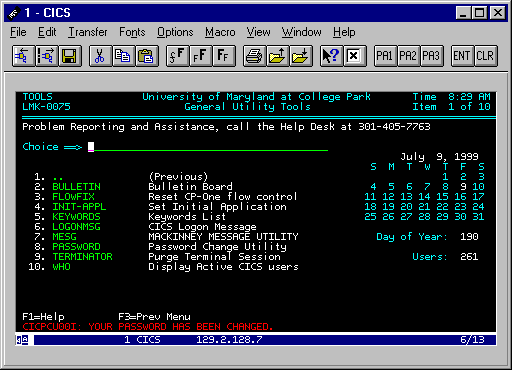Click the INIT-APPL menu entry
This screenshot has height=370, width=512.
(x=79, y=207)
